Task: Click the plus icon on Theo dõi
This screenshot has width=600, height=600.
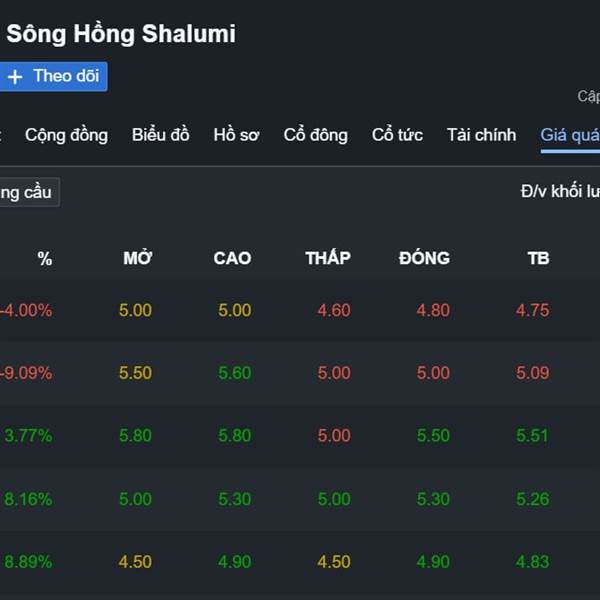Action: tap(15, 77)
